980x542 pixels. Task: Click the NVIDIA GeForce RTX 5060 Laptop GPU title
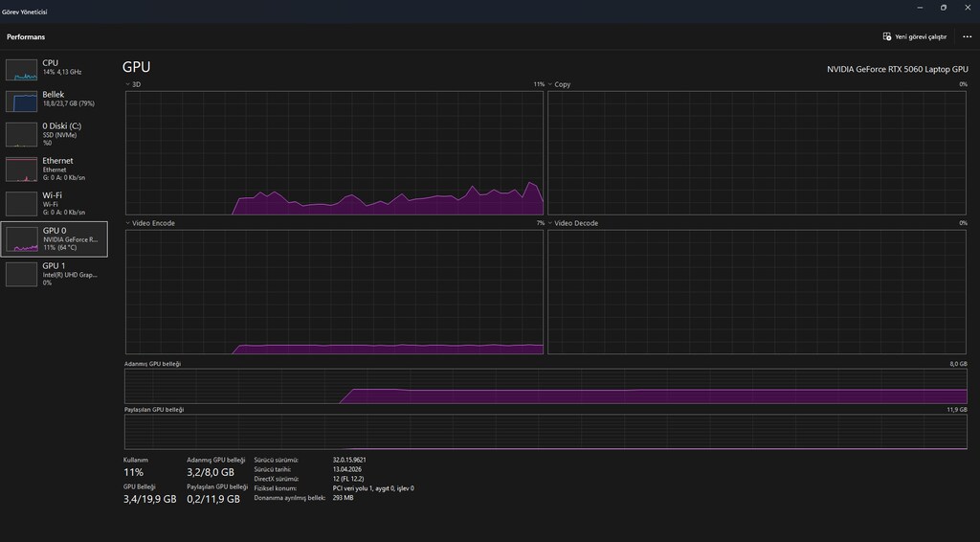point(898,69)
